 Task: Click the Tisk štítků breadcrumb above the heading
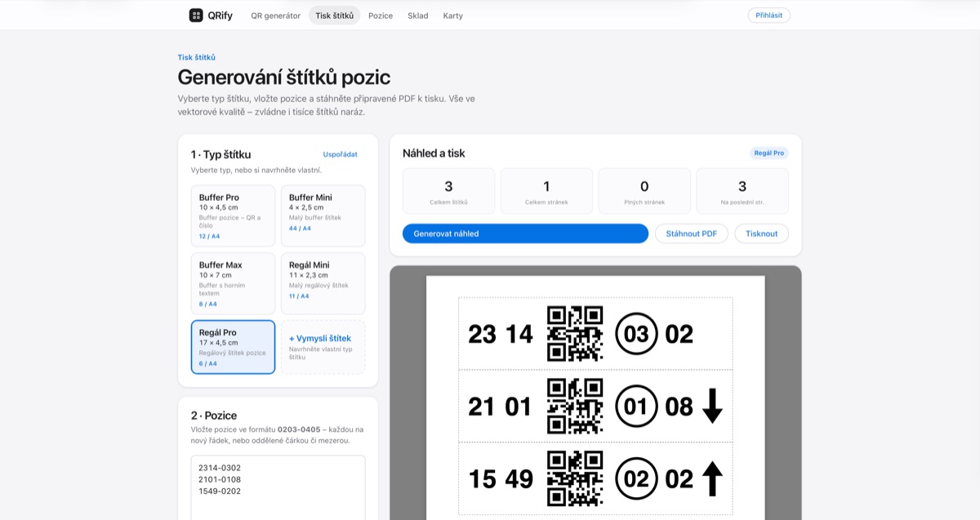point(197,57)
